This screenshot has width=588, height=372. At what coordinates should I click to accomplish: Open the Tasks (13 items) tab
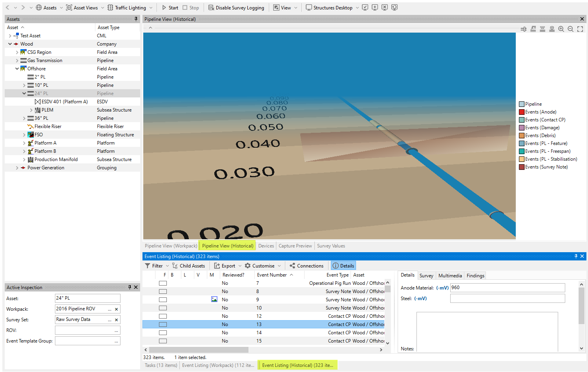(161, 365)
